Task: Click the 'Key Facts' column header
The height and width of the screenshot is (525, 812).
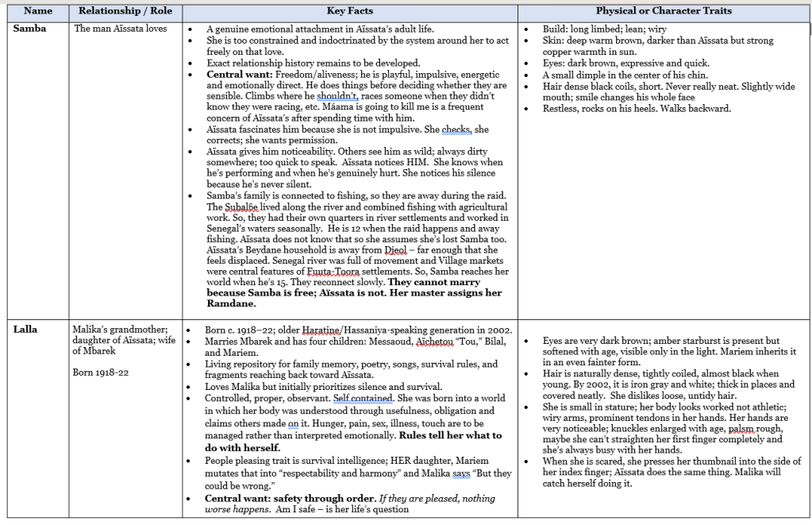Action: [349, 11]
